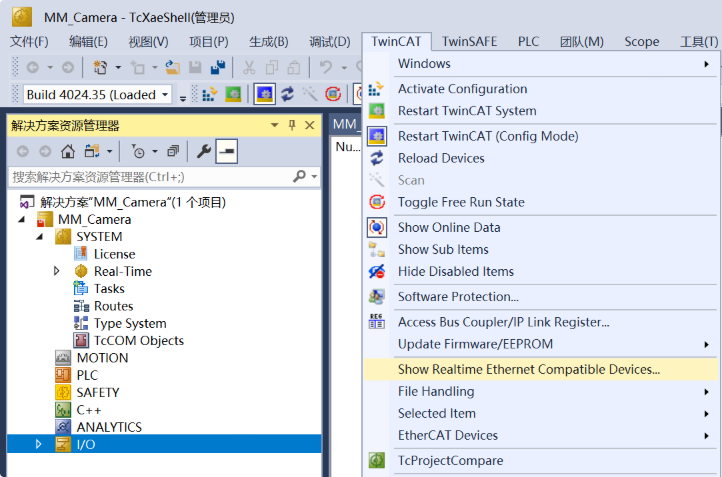Open the pending changes filter dropdown arrow
722x477 pixels.
(155, 151)
